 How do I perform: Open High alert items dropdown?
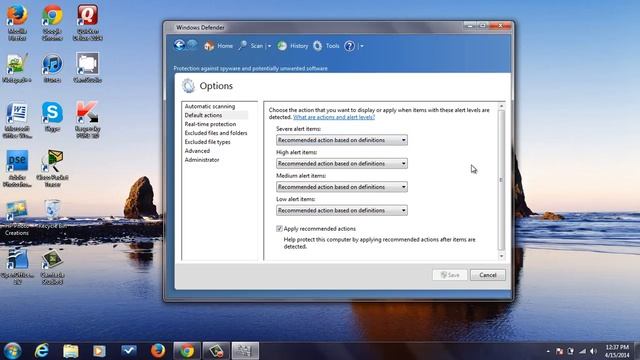tap(342, 163)
